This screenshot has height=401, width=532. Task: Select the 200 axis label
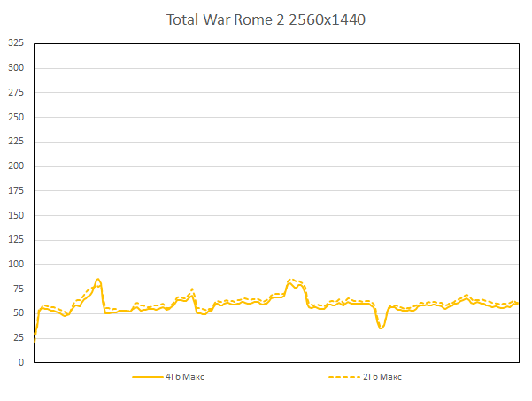point(15,166)
